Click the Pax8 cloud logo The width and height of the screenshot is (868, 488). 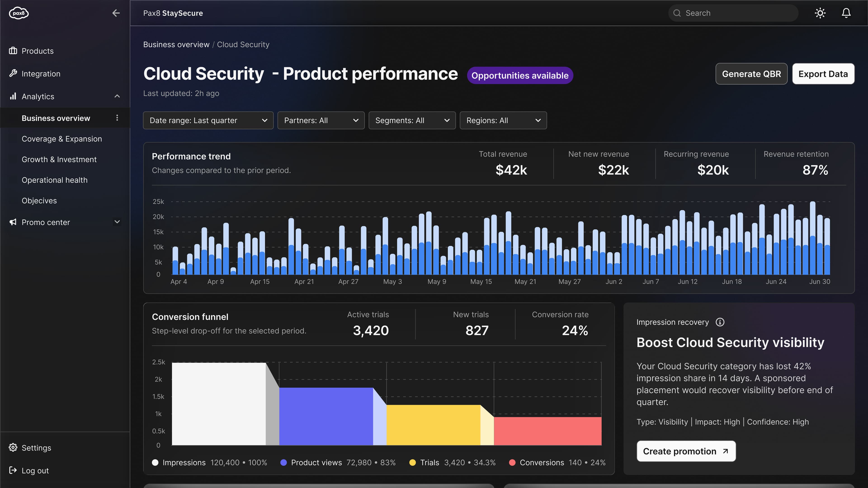click(x=19, y=13)
